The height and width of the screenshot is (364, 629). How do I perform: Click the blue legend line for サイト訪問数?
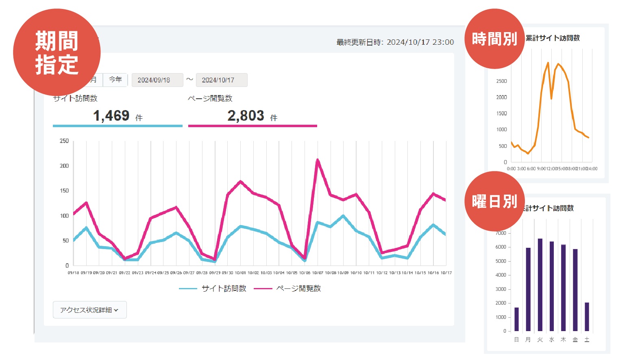click(188, 289)
